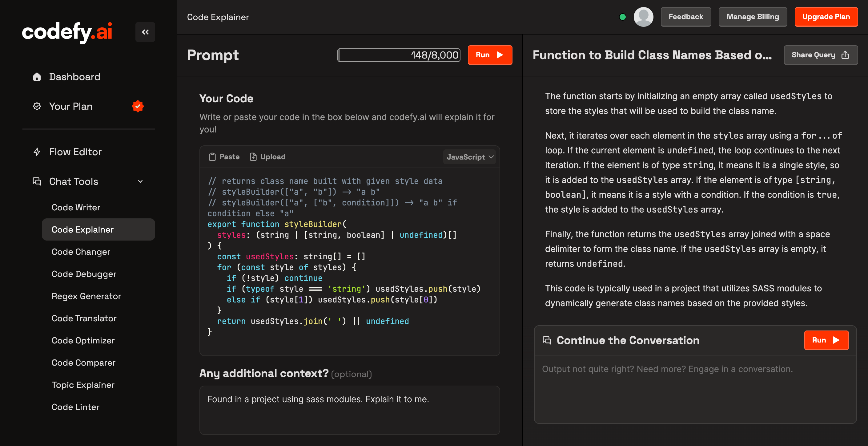
Task: Click the Share Query button
Action: [x=821, y=55]
